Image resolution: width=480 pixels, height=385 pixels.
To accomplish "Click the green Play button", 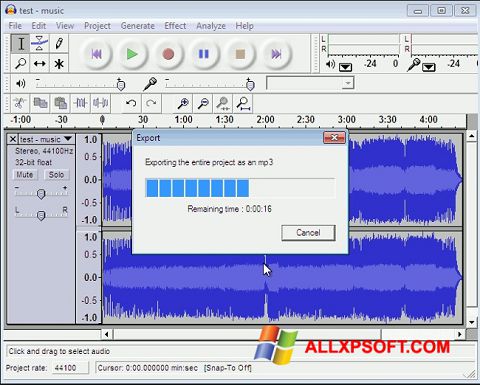I will [x=132, y=54].
